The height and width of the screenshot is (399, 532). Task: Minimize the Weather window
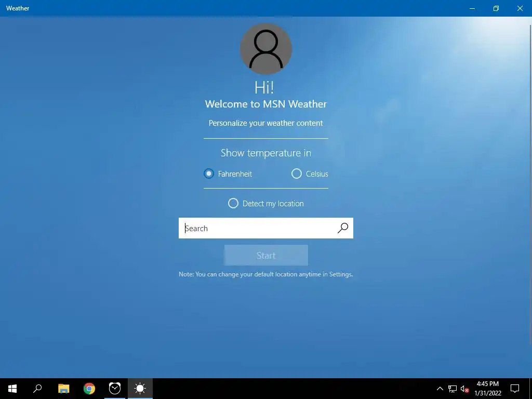(472, 8)
